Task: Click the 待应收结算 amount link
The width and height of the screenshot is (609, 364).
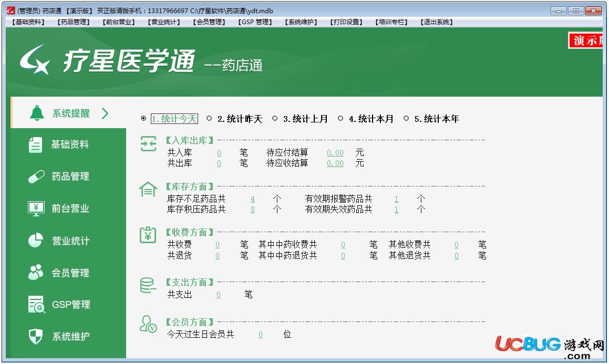Action: [x=335, y=163]
